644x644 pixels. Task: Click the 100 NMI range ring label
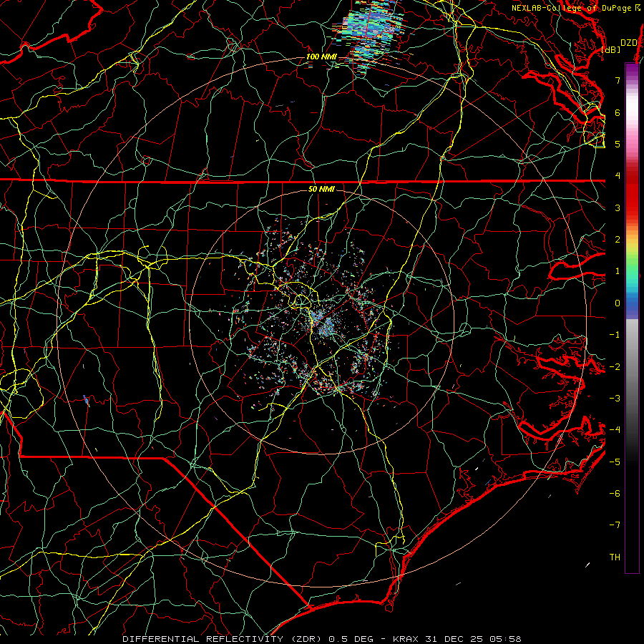[321, 57]
